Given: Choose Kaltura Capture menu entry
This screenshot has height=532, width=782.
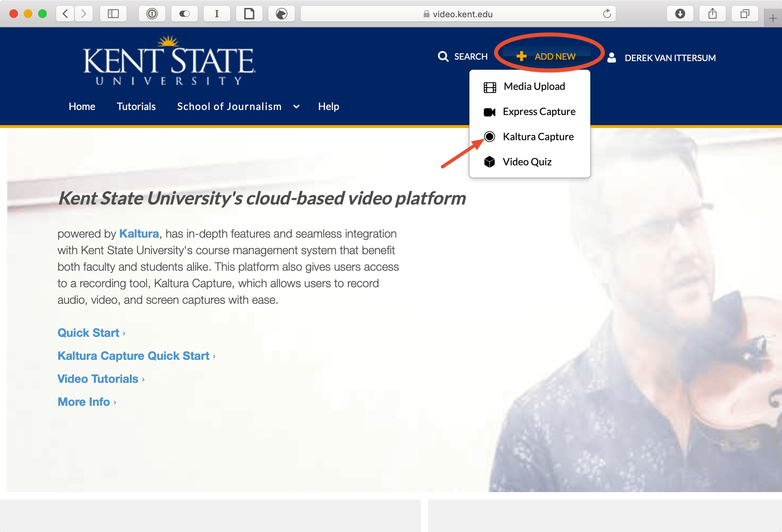Looking at the screenshot, I should click(x=530, y=137).
